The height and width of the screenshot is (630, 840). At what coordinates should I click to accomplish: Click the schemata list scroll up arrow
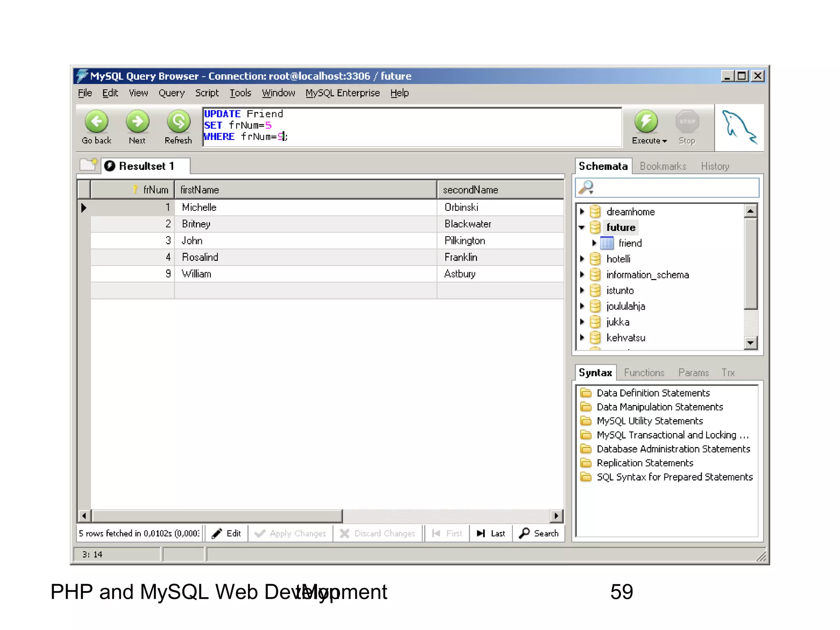751,211
